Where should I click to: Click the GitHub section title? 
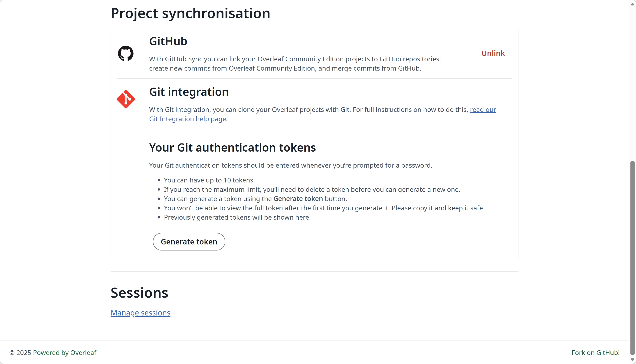(x=168, y=41)
